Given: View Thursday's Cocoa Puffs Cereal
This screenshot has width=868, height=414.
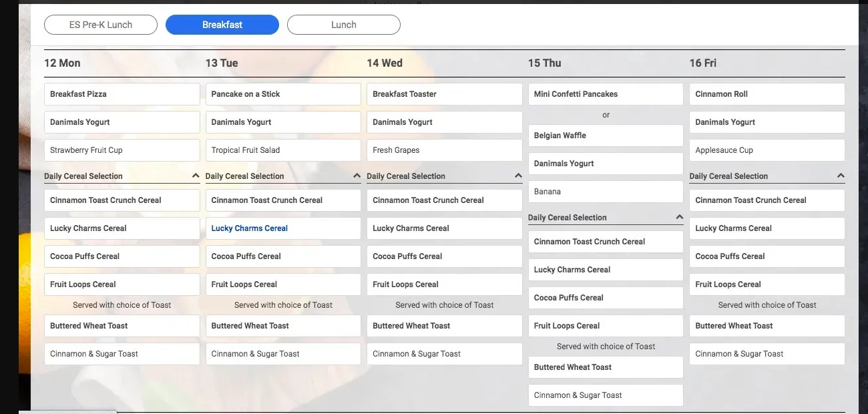Looking at the screenshot, I should tap(606, 298).
